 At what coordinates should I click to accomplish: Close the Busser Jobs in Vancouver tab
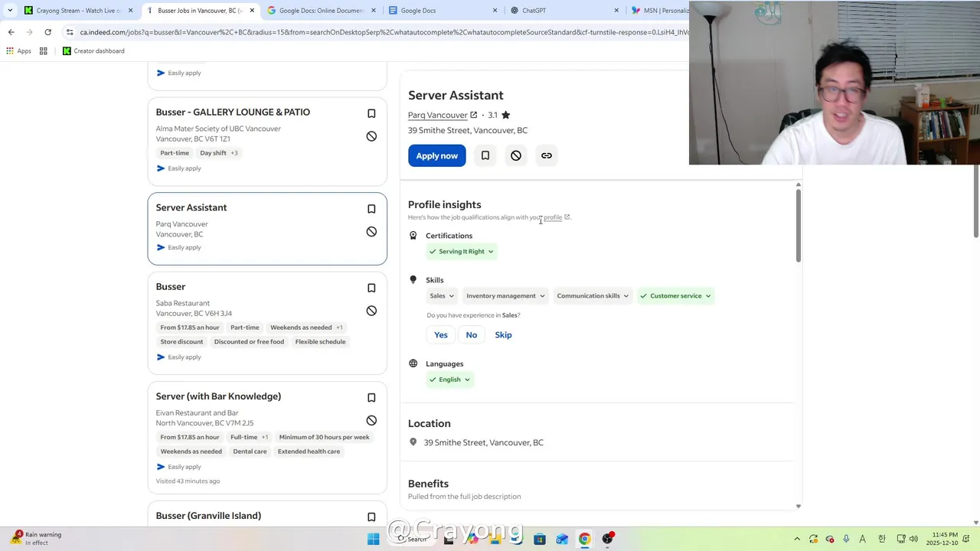pyautogui.click(x=252, y=11)
